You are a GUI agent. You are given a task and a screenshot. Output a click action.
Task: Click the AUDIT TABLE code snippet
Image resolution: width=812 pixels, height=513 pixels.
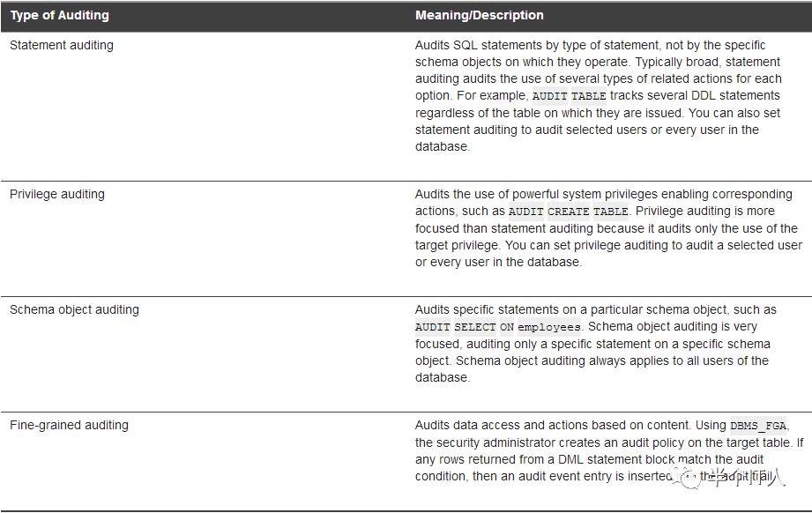(x=570, y=96)
